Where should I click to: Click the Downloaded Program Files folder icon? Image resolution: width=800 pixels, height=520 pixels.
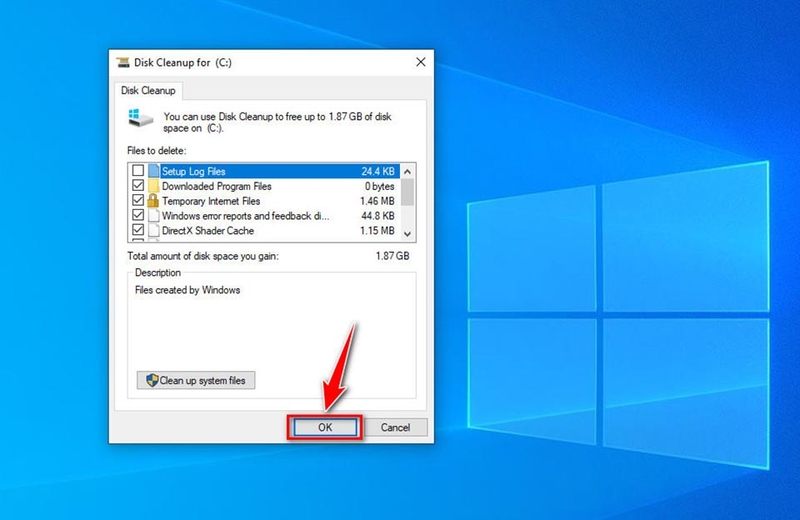tap(154, 185)
